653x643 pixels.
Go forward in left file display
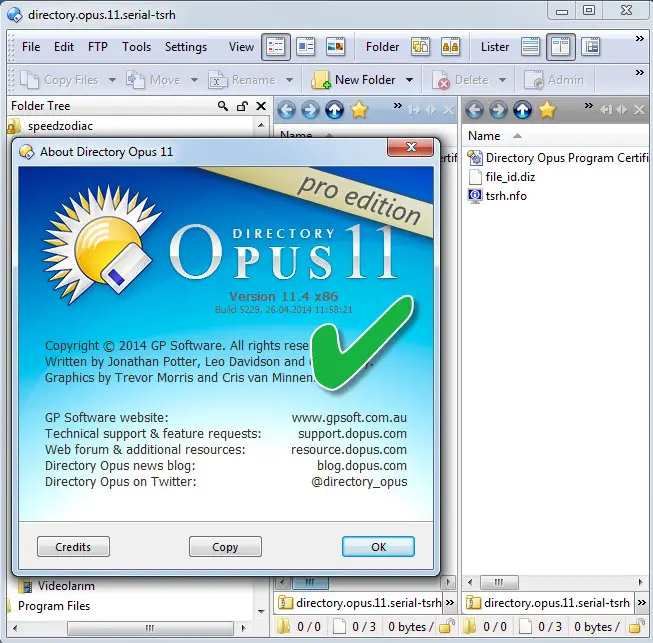pos(310,110)
